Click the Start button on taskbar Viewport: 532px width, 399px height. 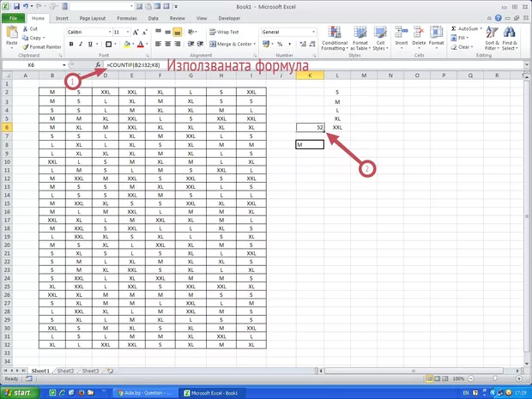point(19,393)
